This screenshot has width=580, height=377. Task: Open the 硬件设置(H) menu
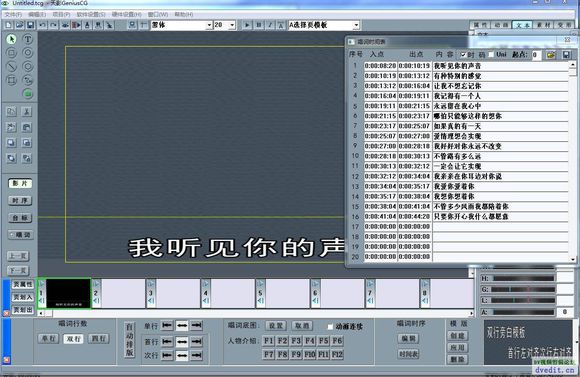point(127,14)
